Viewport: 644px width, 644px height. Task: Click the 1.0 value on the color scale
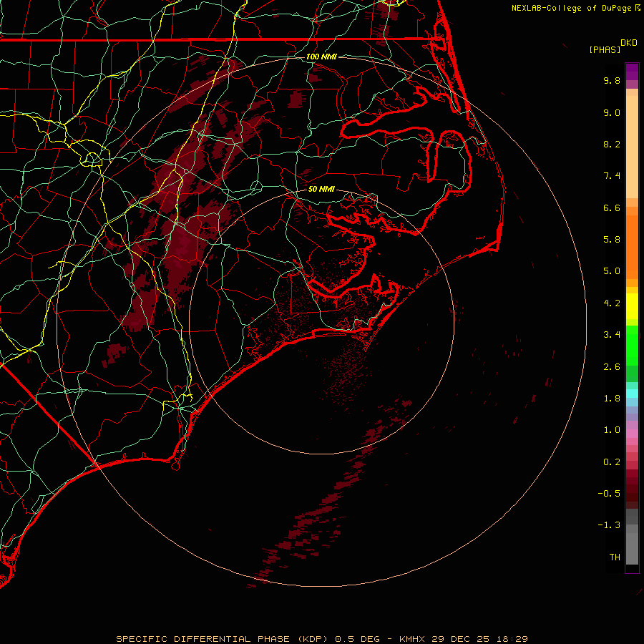pos(612,430)
